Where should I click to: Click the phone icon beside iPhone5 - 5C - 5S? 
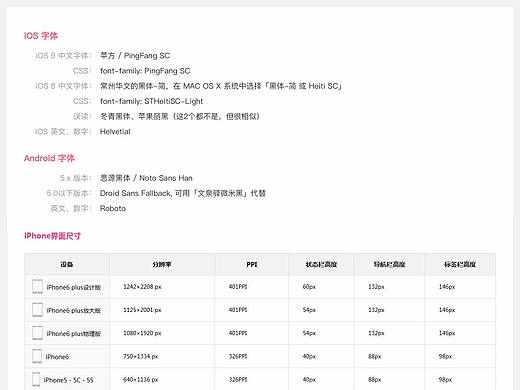(36, 380)
